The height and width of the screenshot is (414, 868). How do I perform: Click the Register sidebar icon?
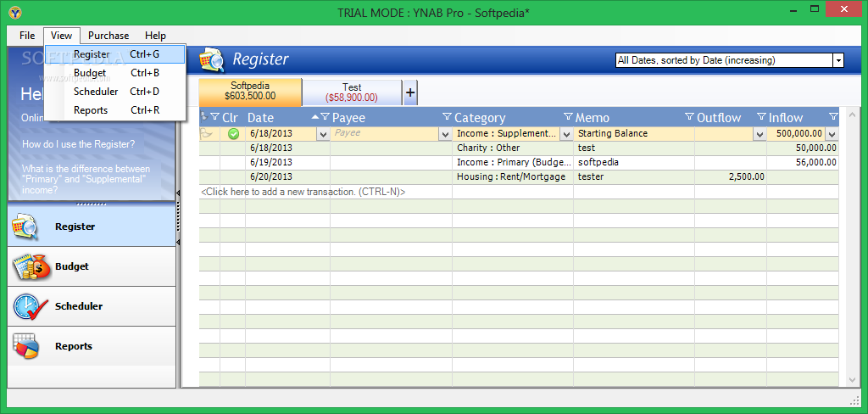click(x=25, y=227)
